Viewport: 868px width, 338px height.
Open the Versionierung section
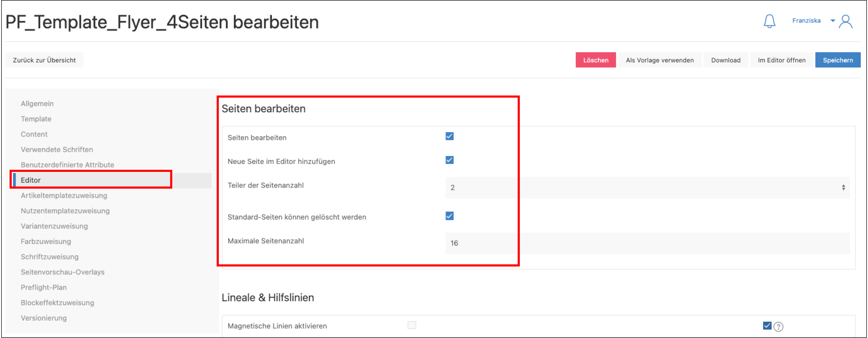pos(44,318)
